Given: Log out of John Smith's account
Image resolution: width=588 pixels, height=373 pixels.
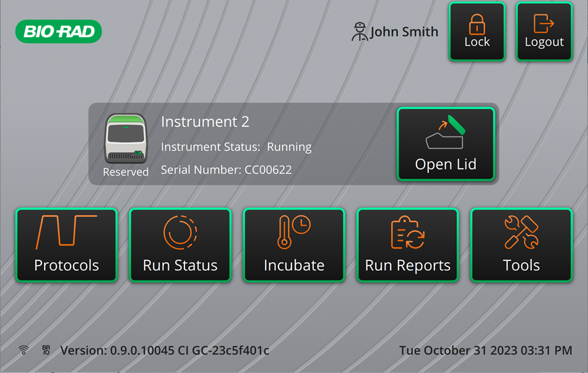Looking at the screenshot, I should click(x=544, y=32).
